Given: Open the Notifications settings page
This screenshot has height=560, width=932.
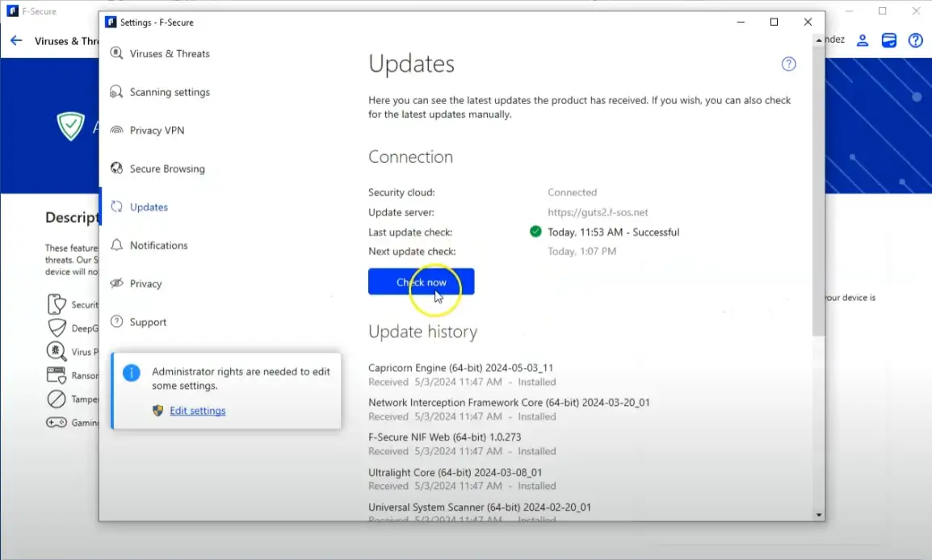Looking at the screenshot, I should pos(158,245).
